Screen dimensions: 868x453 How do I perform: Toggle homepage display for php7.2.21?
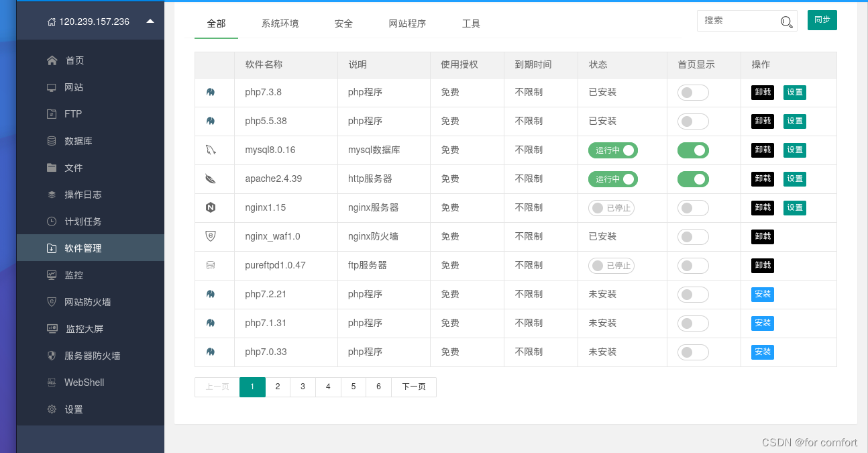693,295
